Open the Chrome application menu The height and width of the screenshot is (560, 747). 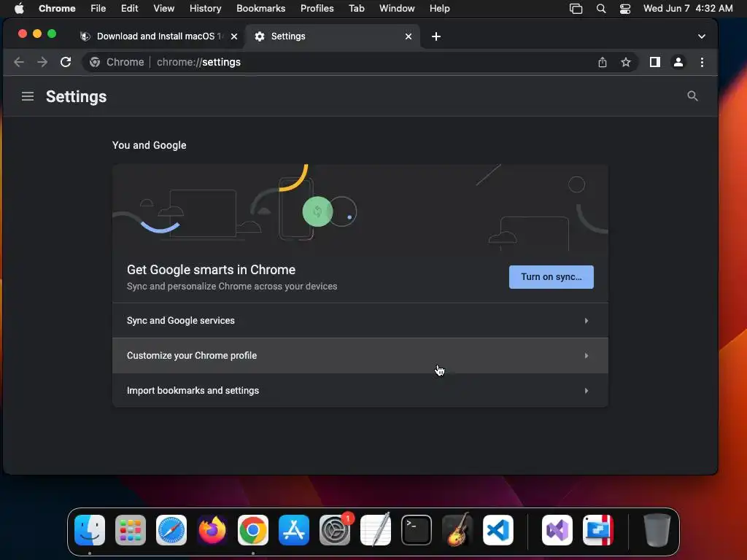tap(57, 8)
